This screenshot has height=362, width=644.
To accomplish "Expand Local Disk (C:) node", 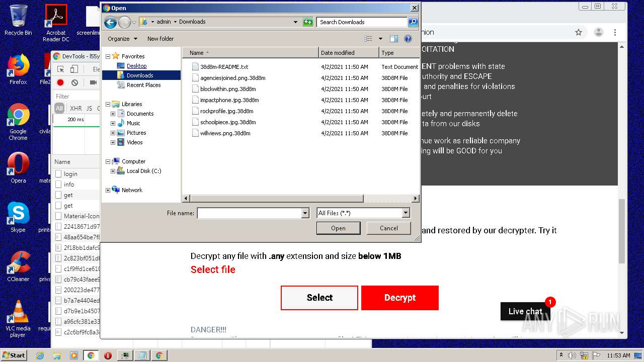I will [113, 171].
